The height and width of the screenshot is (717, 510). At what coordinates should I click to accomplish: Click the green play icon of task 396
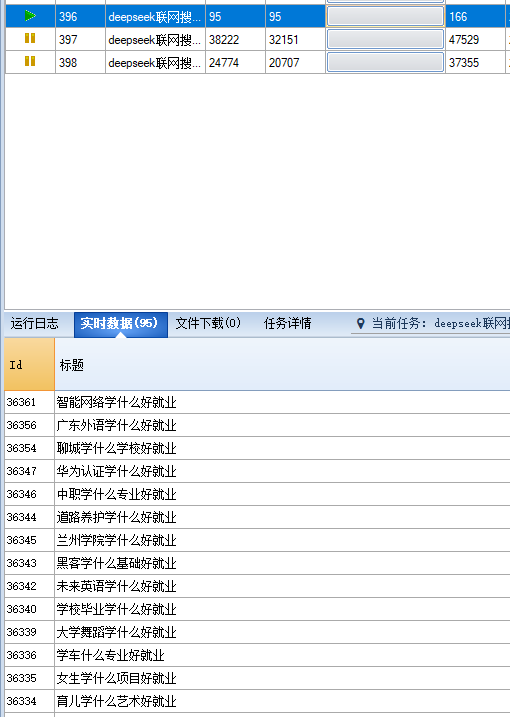point(30,16)
